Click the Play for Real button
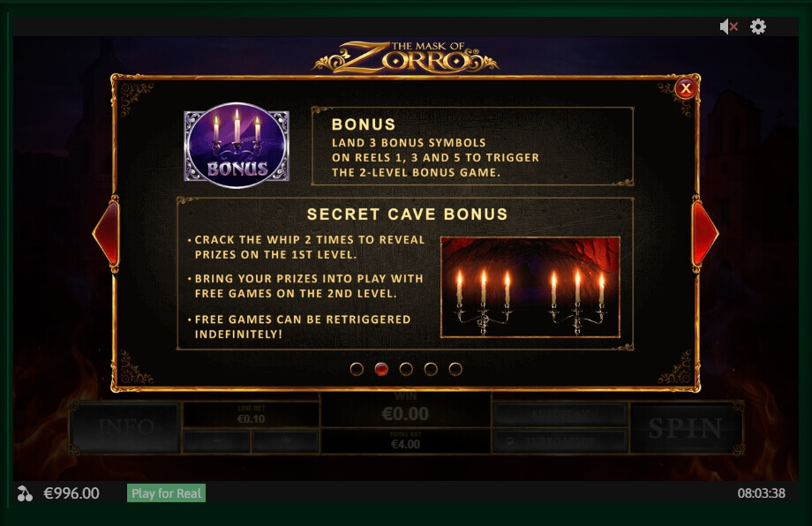 tap(166, 493)
